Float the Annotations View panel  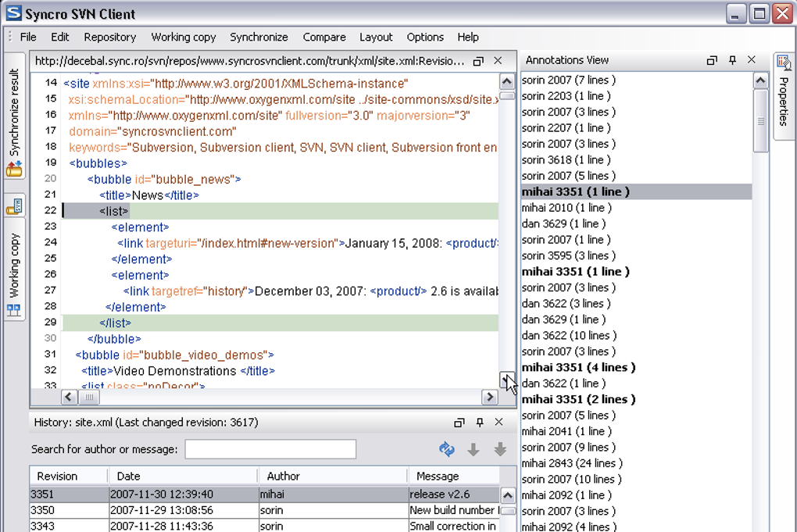click(712, 60)
